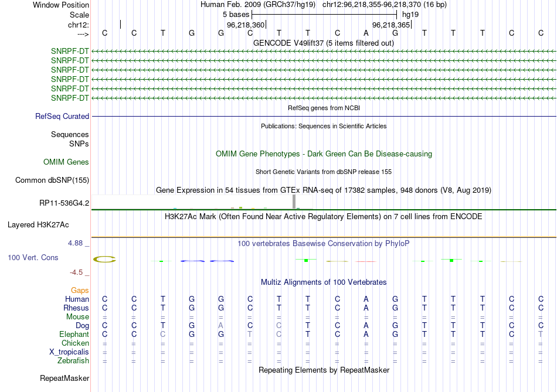
Task: Click the RefSeq Curated track label
Action: 62,116
